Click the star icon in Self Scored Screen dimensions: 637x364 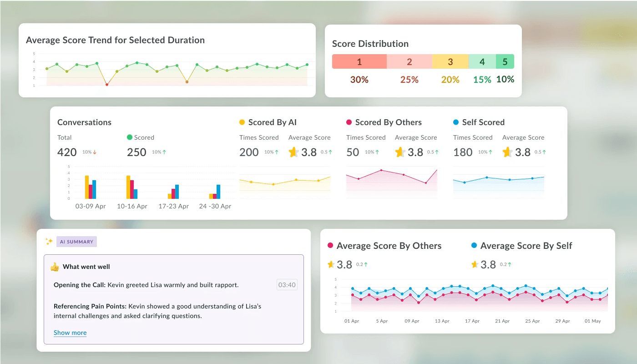point(507,152)
